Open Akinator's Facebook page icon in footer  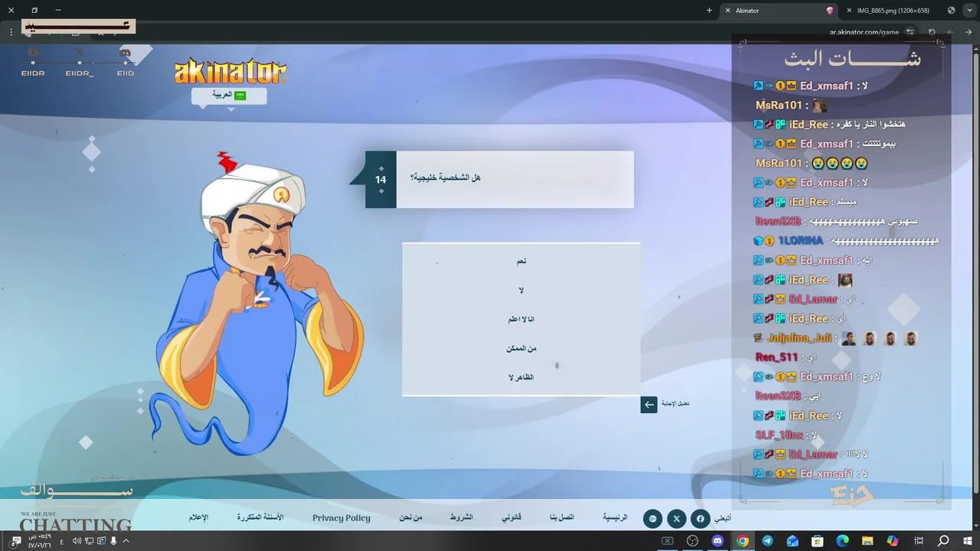point(700,519)
